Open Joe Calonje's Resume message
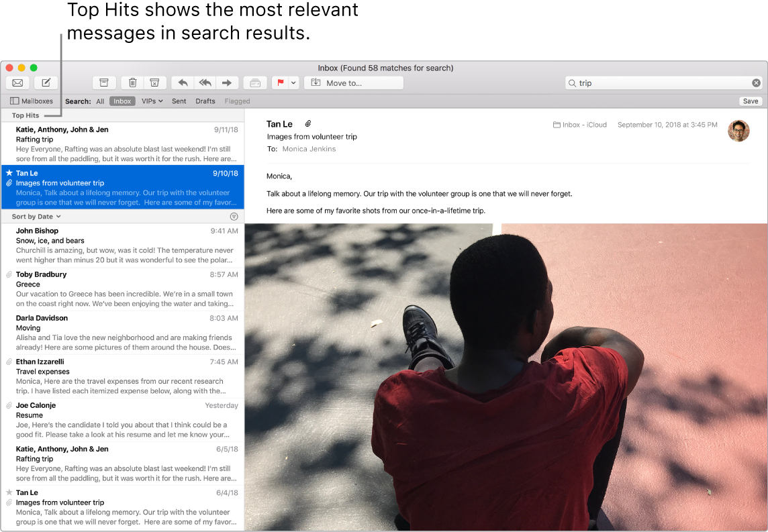768x532 pixels. pos(122,419)
